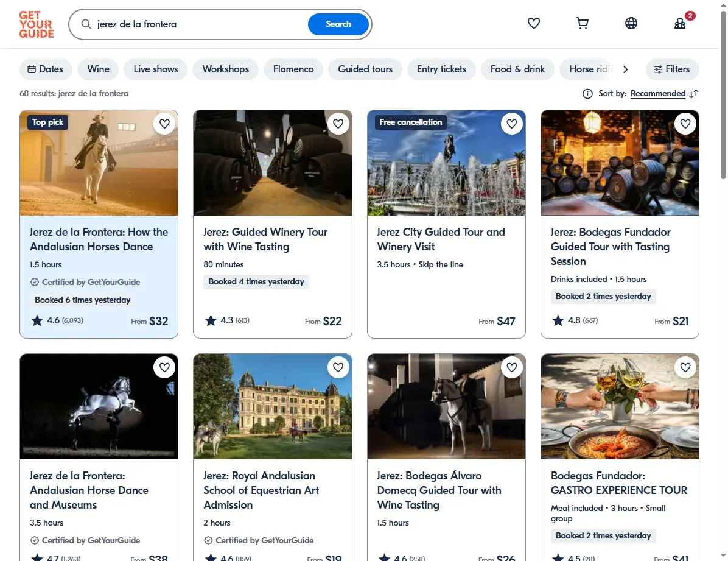The image size is (728, 561).
Task: Open profile icon with notification badge
Action: coord(680,23)
